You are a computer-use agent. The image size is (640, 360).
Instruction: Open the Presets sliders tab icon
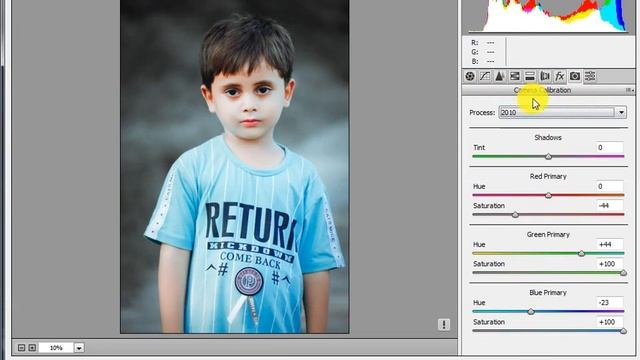(x=590, y=76)
